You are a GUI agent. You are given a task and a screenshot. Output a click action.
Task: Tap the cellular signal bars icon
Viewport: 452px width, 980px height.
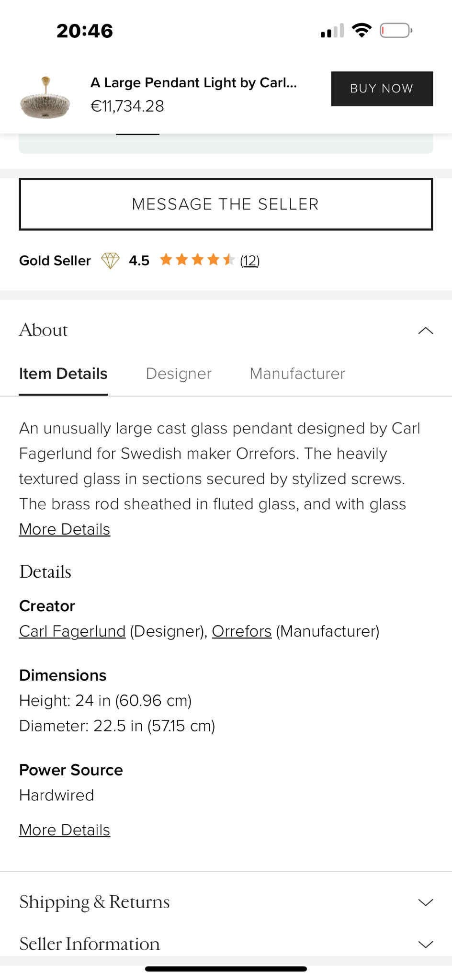332,31
